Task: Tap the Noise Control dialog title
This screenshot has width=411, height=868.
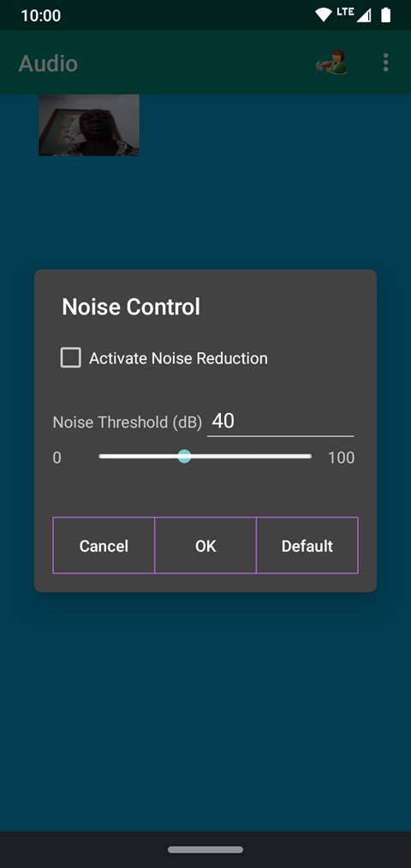Action: coord(131,307)
